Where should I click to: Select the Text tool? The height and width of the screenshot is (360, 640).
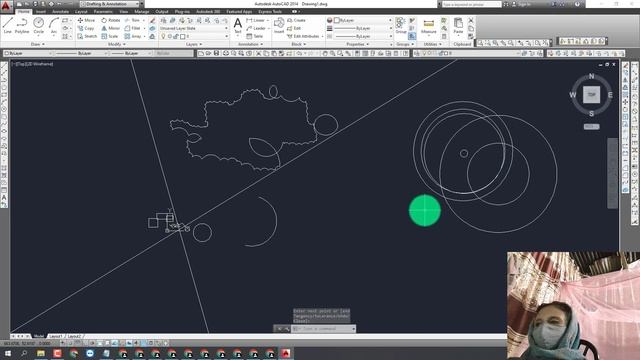[238, 26]
